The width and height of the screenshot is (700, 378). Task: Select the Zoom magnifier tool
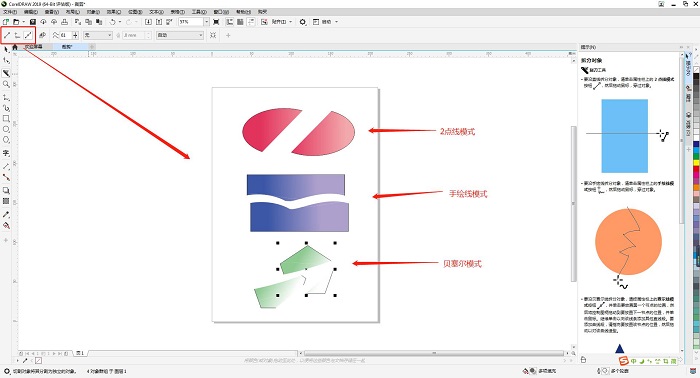coord(6,84)
